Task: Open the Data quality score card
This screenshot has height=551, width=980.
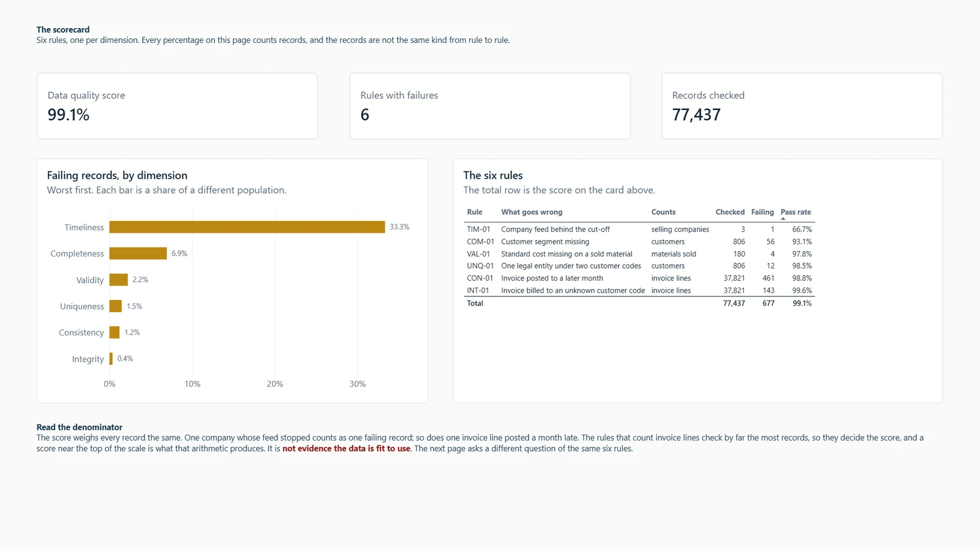Action: 178,106
